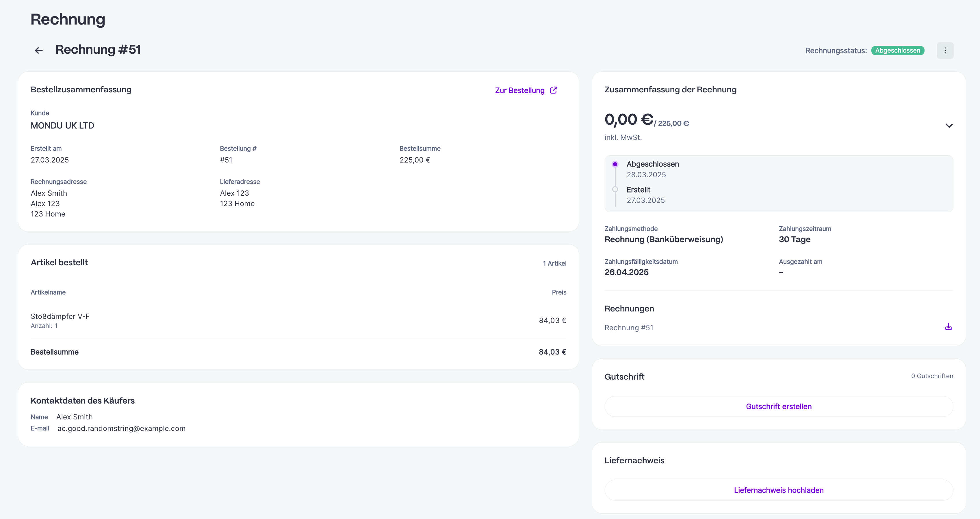Viewport: 980px width, 519px height.
Task: Click Rechnung (Banküberweisung) payment method
Action: pos(663,239)
